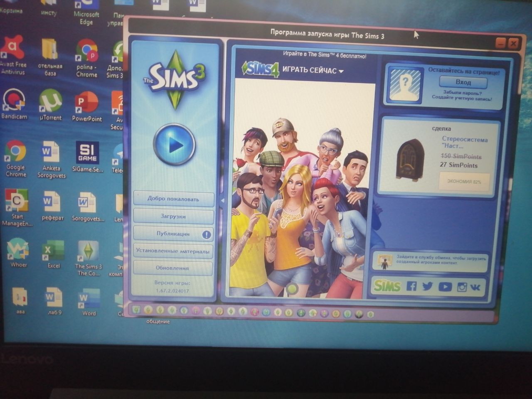
Task: Open the Публикации tab
Action: [173, 234]
